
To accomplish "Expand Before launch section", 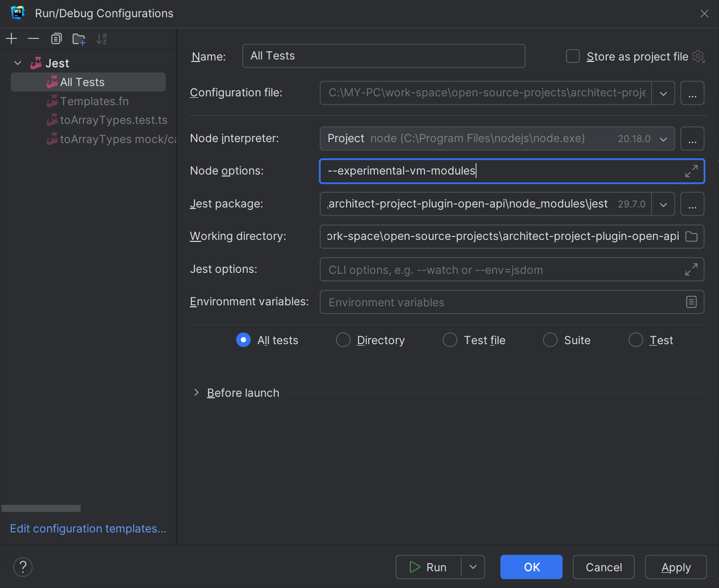I will [x=196, y=392].
